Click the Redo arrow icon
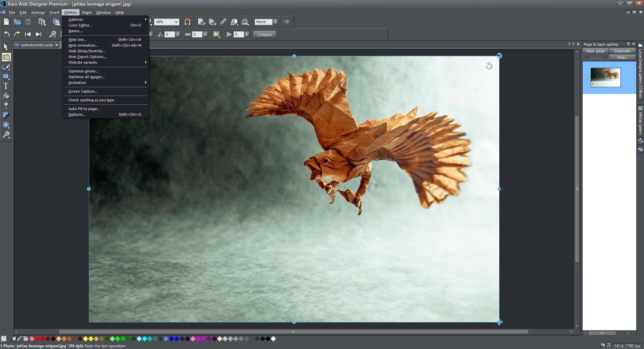This screenshot has height=349, width=644. (17, 34)
